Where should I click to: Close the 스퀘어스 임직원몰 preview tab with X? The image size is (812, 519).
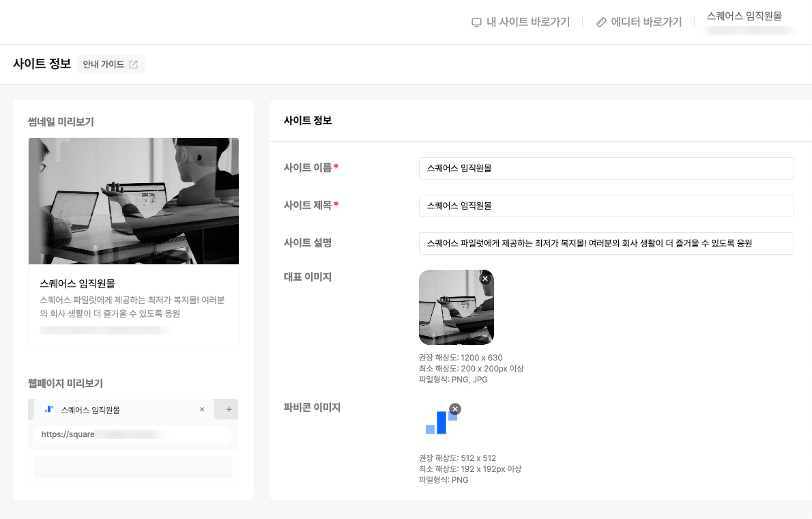tap(202, 410)
